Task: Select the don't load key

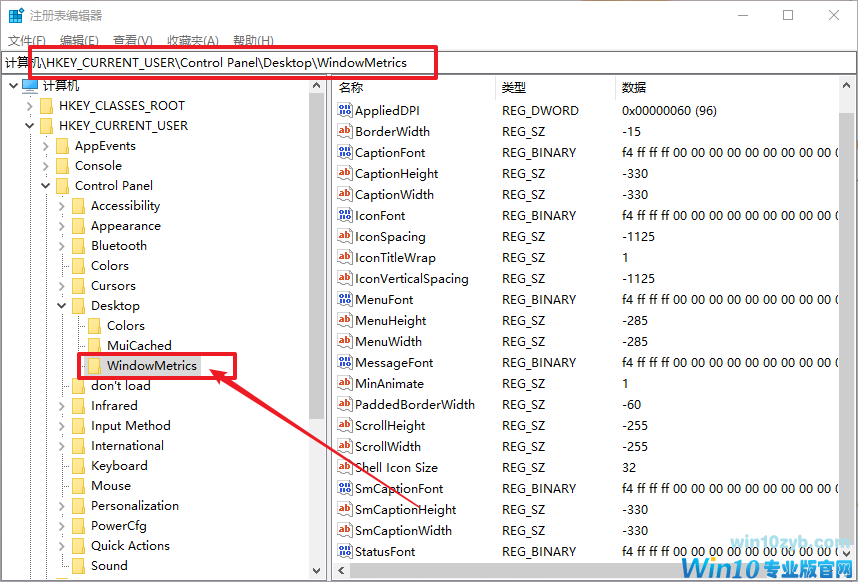Action: coord(120,386)
